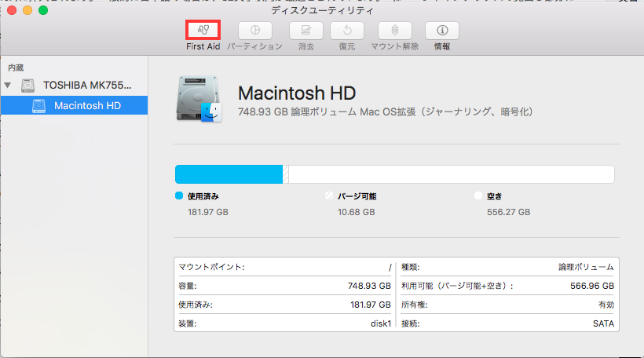Click the 復元 label under the toolbar
This screenshot has height=358, width=644.
(x=347, y=46)
